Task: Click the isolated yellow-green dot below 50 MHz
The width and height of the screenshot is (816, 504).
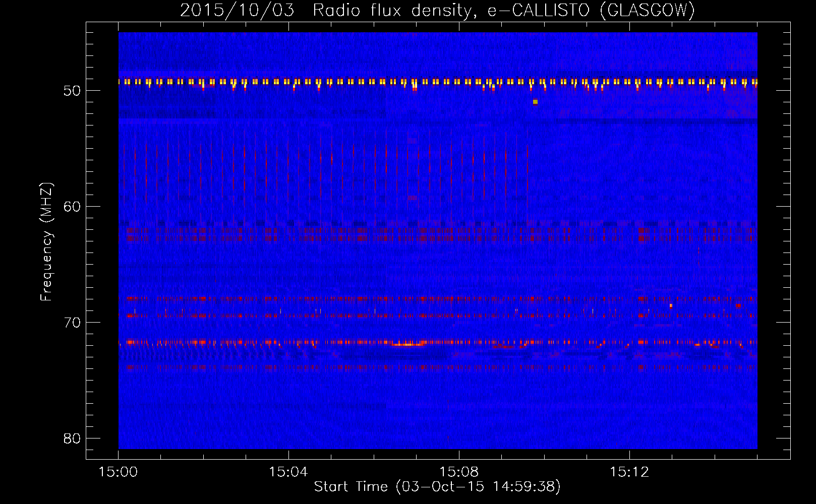Action: [535, 102]
